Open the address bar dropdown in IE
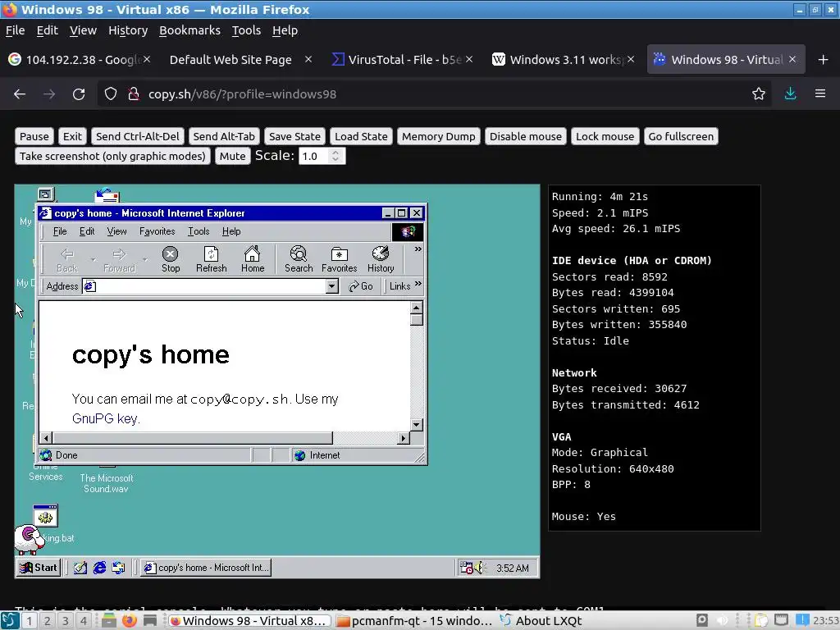Viewport: 840px width, 630px height. point(332,286)
